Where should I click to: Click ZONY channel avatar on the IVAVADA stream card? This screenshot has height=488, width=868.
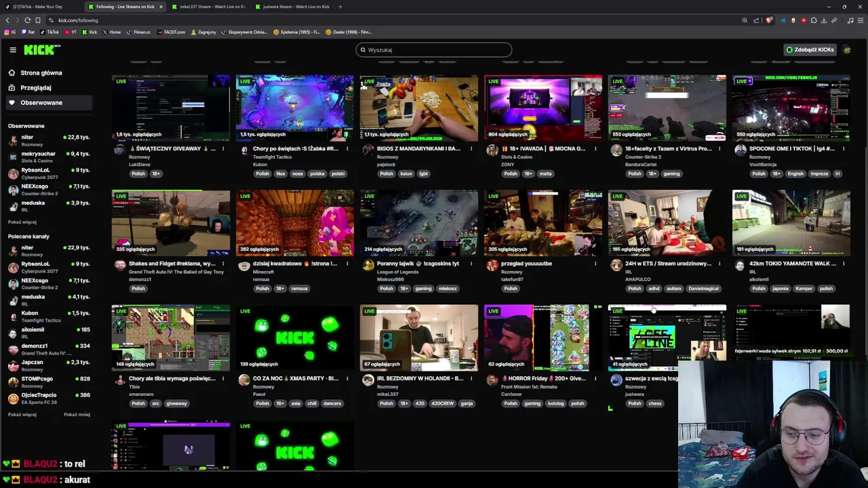click(492, 150)
